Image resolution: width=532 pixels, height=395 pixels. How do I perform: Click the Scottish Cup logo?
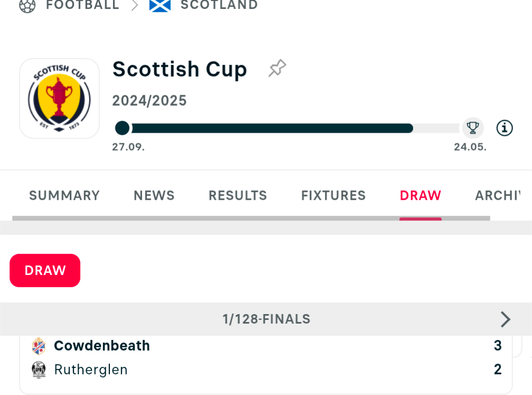[59, 98]
